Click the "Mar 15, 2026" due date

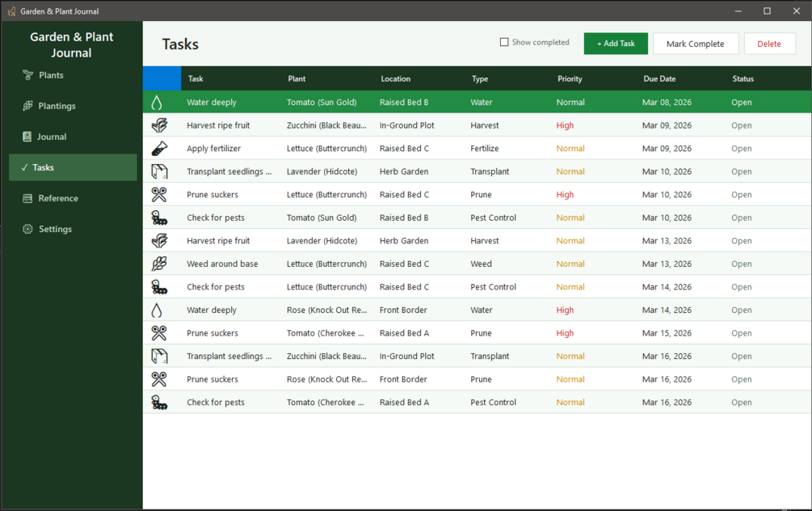(x=667, y=333)
